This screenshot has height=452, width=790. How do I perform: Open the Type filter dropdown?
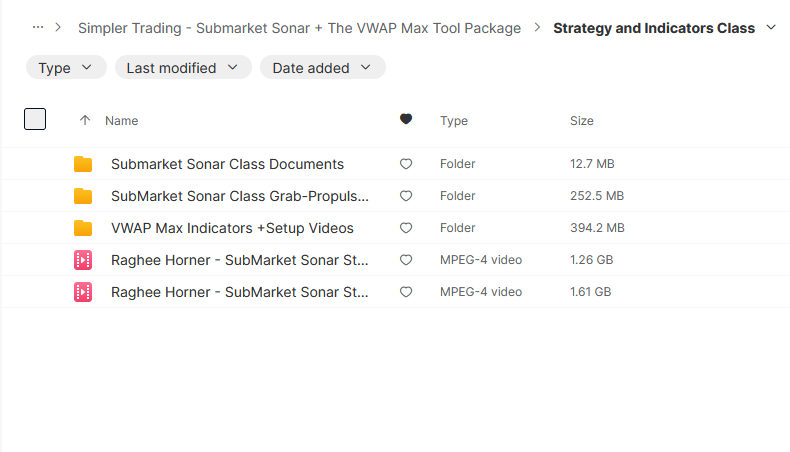(x=66, y=68)
